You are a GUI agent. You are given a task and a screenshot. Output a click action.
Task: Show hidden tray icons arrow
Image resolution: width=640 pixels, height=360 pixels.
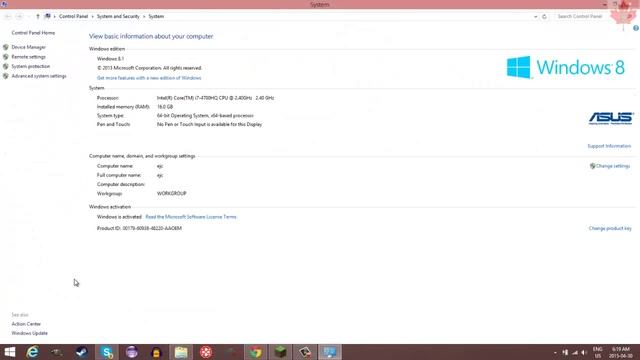click(555, 352)
